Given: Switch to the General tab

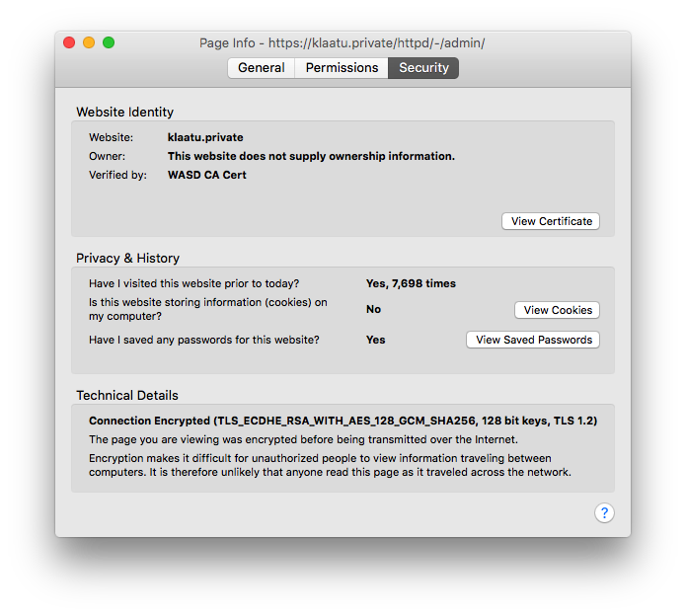Looking at the screenshot, I should pyautogui.click(x=262, y=68).
